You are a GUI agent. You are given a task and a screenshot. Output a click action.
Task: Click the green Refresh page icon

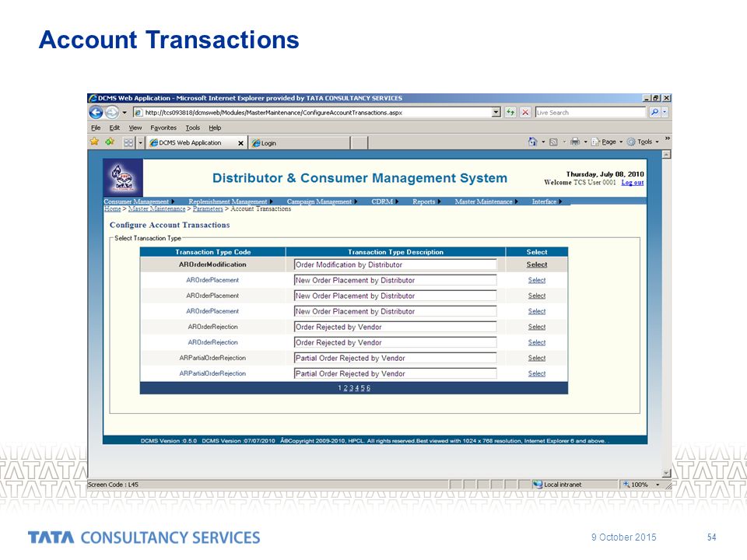tap(510, 113)
